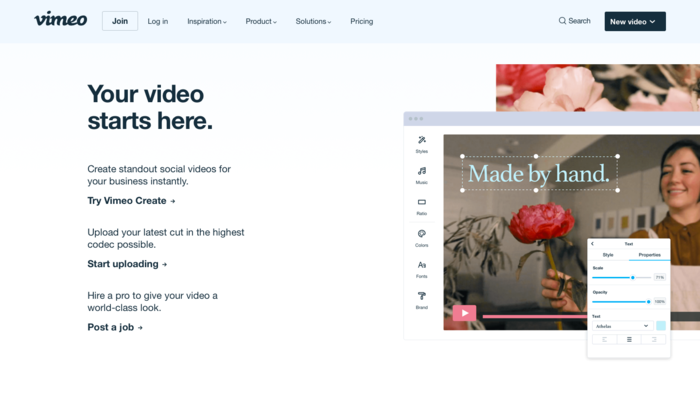
Task: Follow the Start uploading link
Action: pos(127,264)
